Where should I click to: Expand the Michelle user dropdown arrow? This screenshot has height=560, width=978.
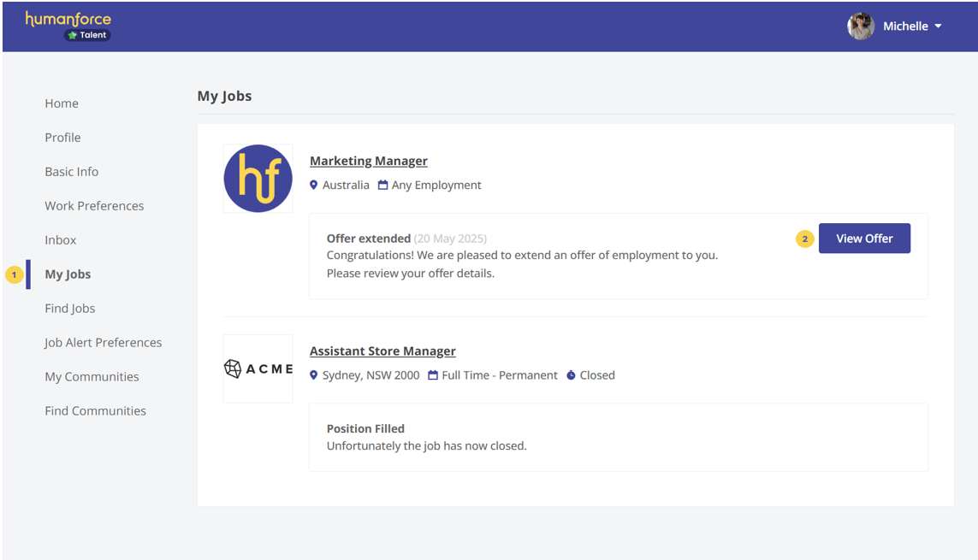(938, 27)
